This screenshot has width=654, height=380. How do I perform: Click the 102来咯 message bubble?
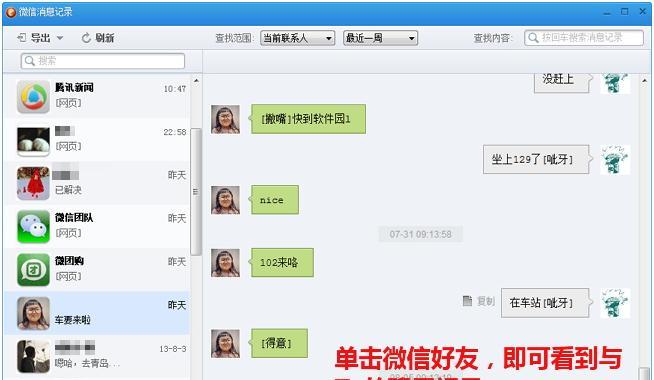pyautogui.click(x=282, y=262)
